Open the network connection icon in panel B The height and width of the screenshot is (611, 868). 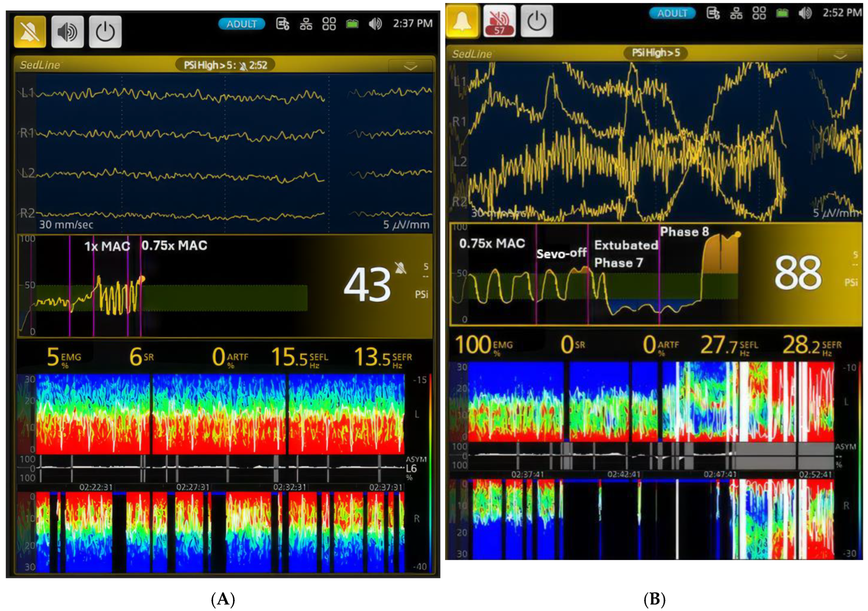(736, 13)
